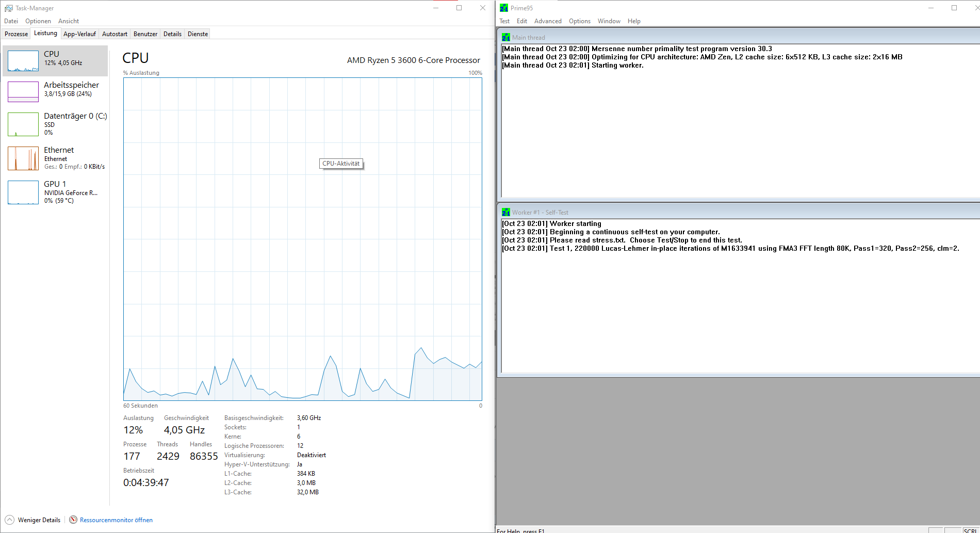The image size is (980, 533).
Task: Select the Arbeitsspeicher thumbnail graph
Action: (x=23, y=92)
